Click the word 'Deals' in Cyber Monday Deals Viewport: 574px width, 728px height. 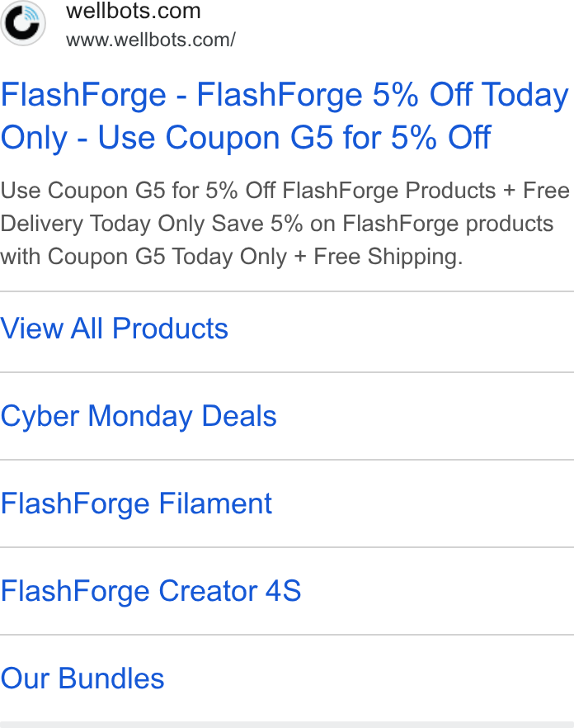click(x=239, y=416)
